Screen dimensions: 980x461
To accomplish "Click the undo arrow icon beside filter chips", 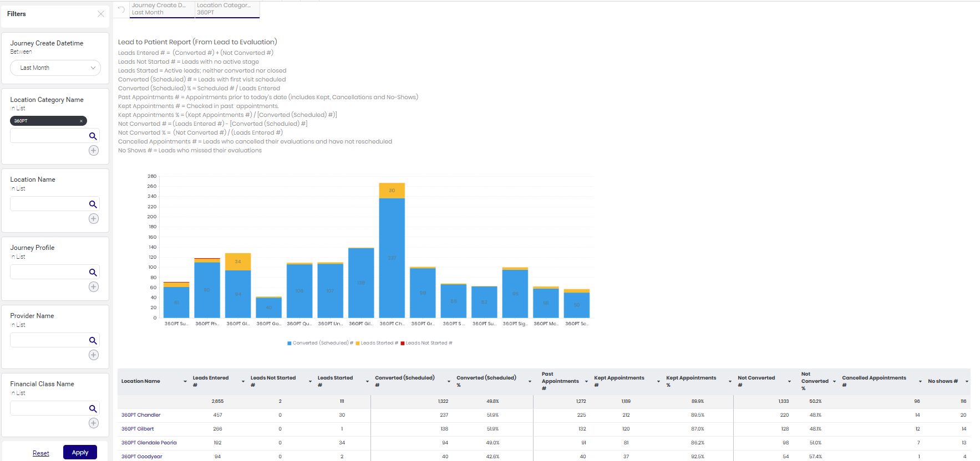I will tap(121, 9).
